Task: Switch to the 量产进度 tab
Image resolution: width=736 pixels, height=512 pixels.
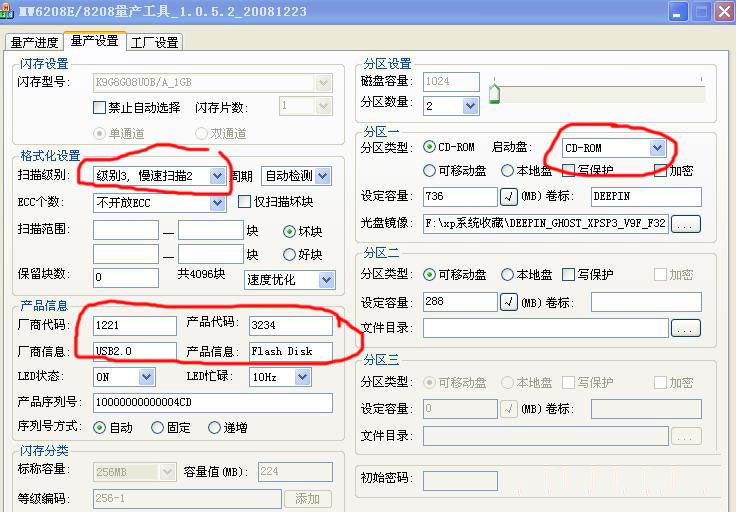Action: [34, 42]
